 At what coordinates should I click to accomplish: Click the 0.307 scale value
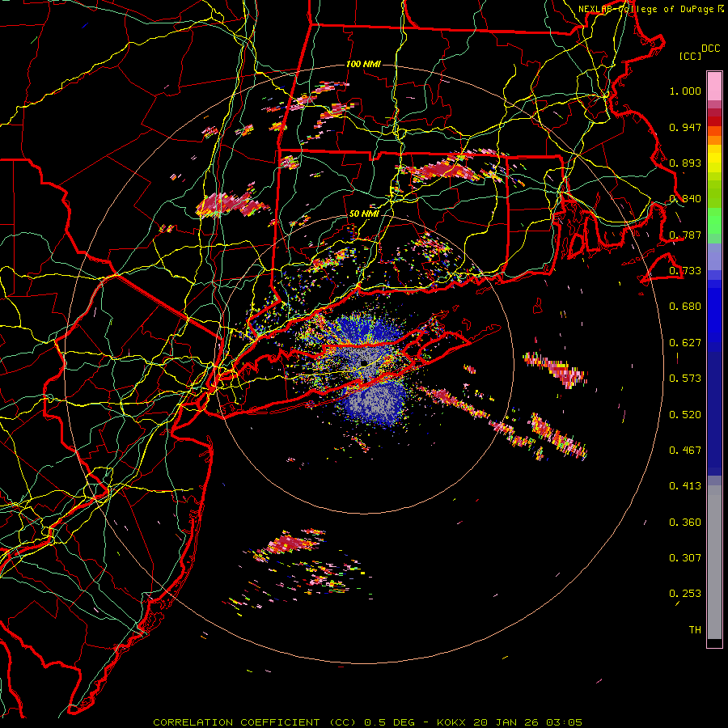[685, 558]
